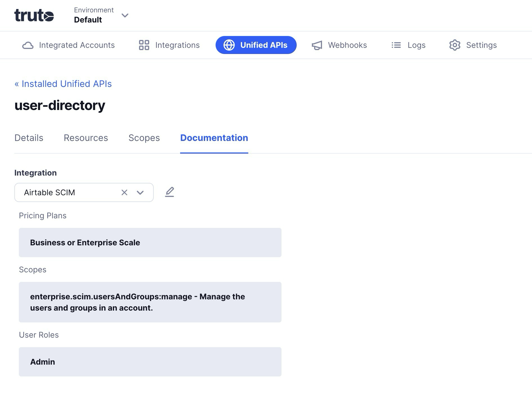Click the Scopes section label

coord(33,270)
